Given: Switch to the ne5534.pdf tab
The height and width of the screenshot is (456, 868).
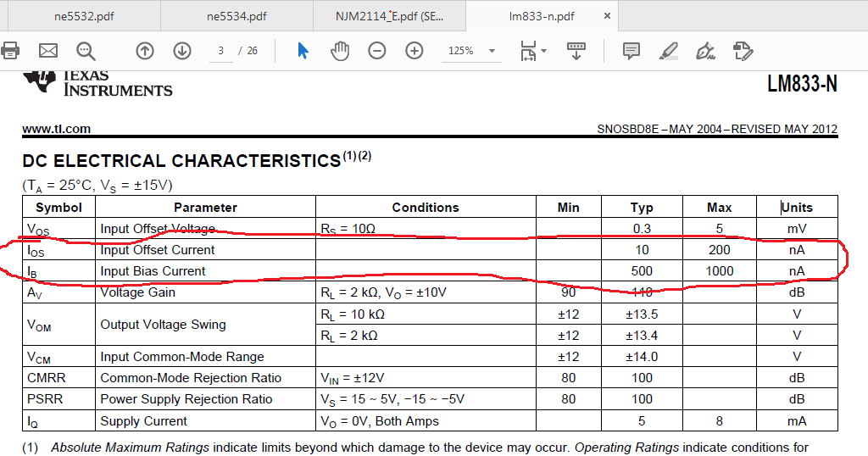Looking at the screenshot, I should (x=236, y=16).
